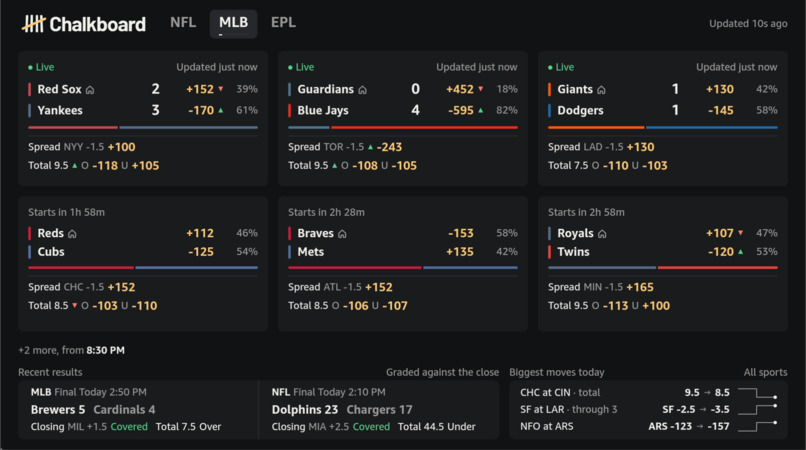Click the home icon beside Red Sox
Screen dimensions: 806x450
pyautogui.click(x=90, y=90)
